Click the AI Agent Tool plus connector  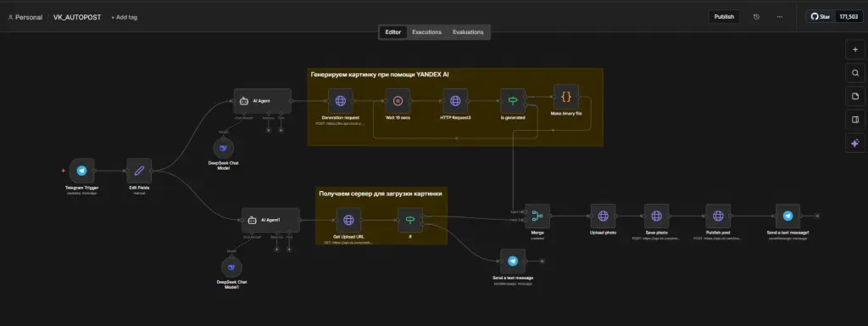281,130
